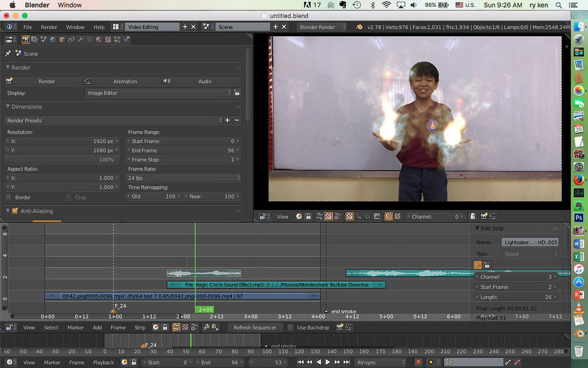Open the Particles properties tab (sparkles icon)

[117, 40]
